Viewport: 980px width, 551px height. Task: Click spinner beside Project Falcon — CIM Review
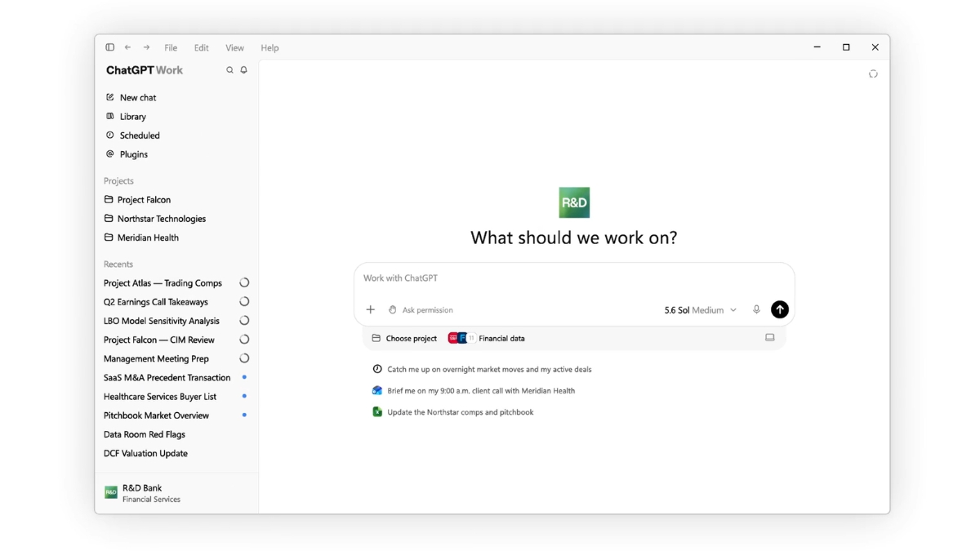tap(244, 340)
